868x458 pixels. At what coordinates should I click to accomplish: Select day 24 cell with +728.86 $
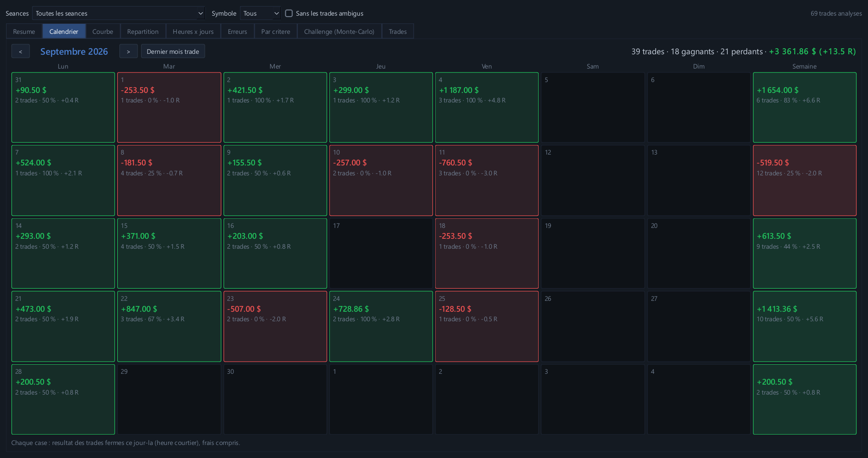click(x=381, y=326)
